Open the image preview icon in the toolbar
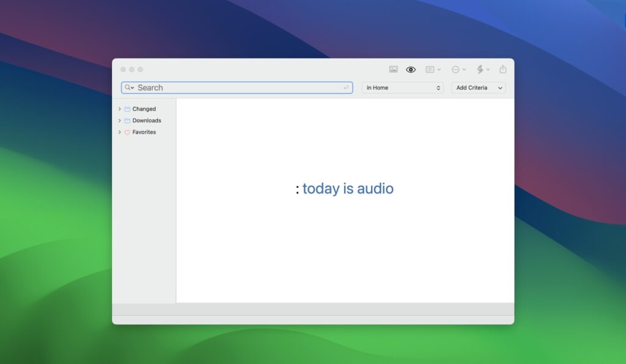 click(x=394, y=69)
